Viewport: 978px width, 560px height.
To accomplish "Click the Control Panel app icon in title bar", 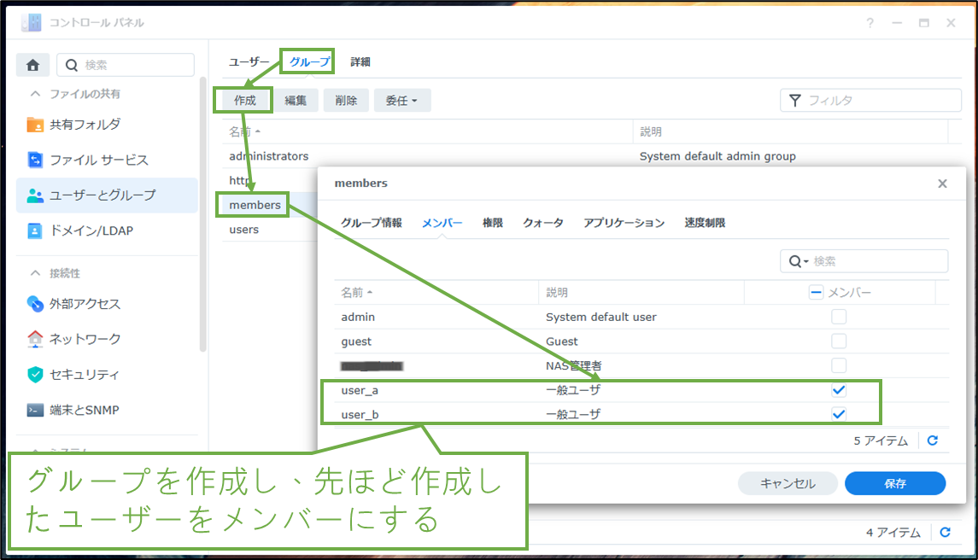I will (31, 23).
